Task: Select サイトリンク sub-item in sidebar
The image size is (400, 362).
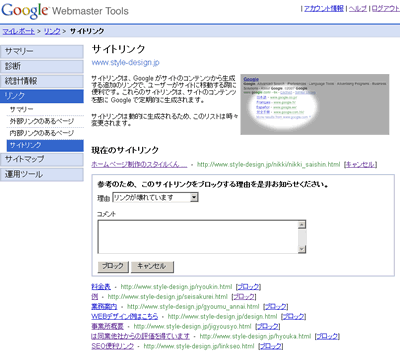Action: [45, 145]
